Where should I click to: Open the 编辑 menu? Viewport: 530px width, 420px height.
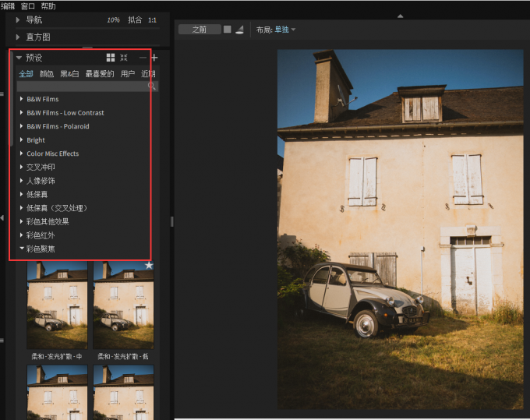[x=8, y=6]
